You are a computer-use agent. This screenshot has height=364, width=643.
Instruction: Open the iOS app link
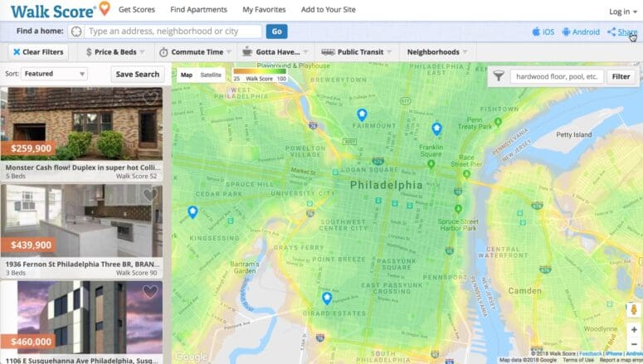pos(543,32)
